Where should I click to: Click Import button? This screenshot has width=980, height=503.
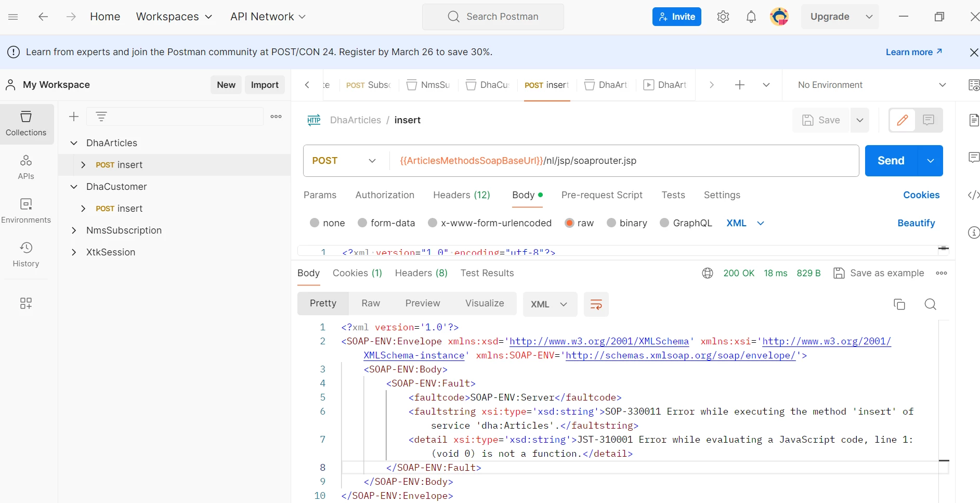pos(265,85)
